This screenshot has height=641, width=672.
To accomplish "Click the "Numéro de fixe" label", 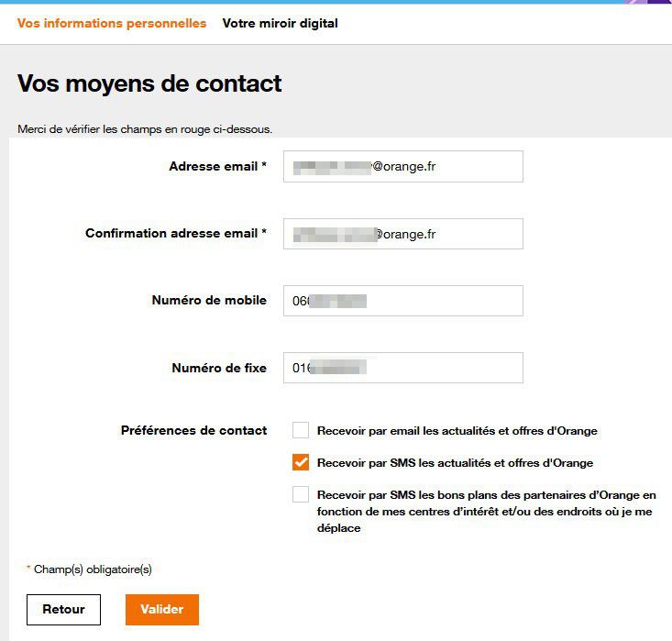I will coord(219,368).
